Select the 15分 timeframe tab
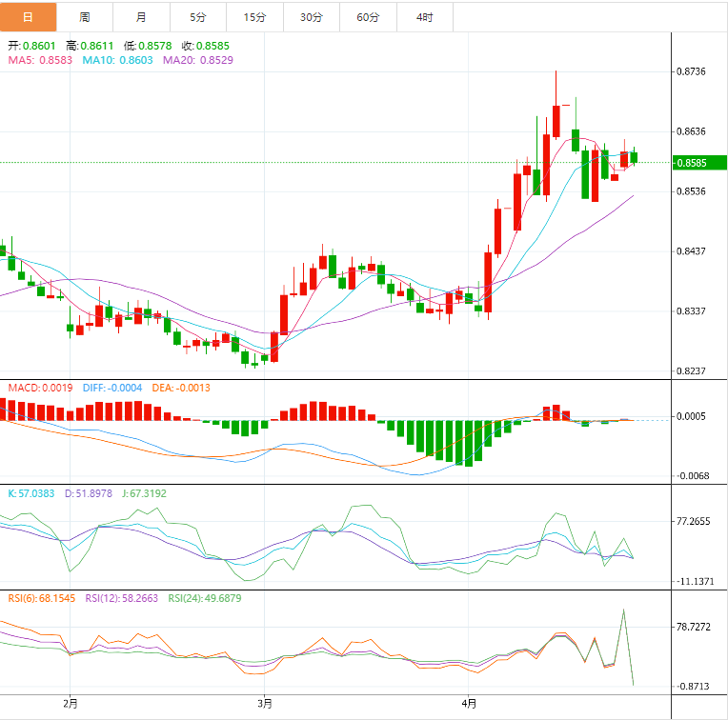The image size is (728, 720). click(254, 17)
